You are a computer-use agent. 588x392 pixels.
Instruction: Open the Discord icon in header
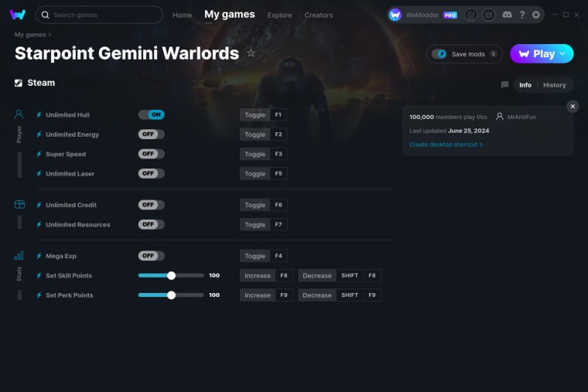click(x=507, y=15)
